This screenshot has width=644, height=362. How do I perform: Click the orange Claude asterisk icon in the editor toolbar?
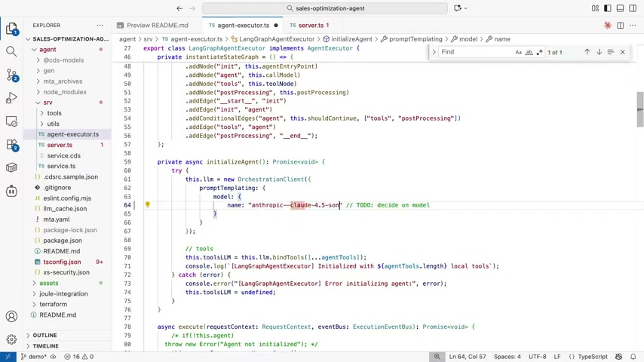click(x=608, y=26)
